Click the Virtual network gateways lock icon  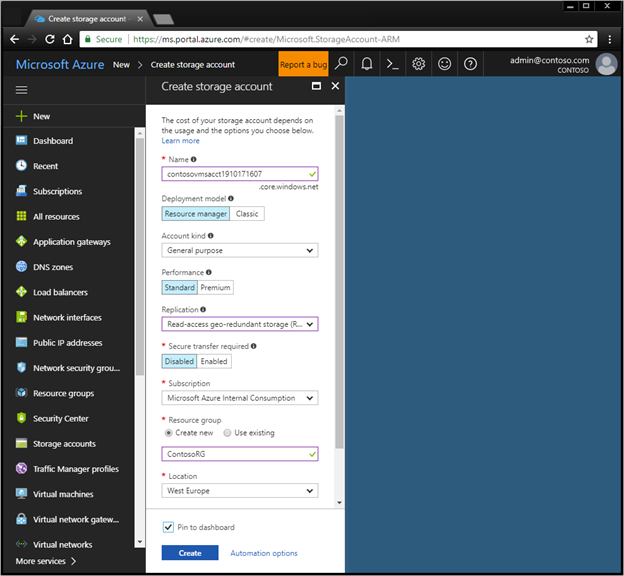[21, 519]
